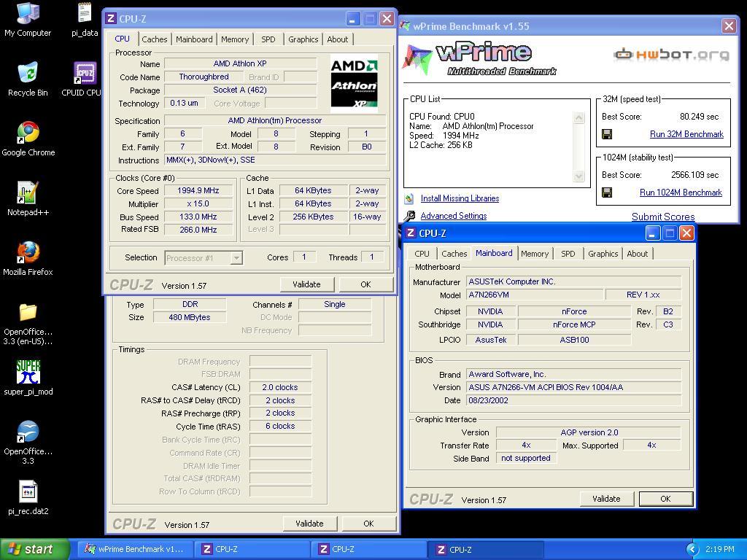The height and width of the screenshot is (560, 747).
Task: Run the 32M Benchmark link
Action: pos(686,134)
